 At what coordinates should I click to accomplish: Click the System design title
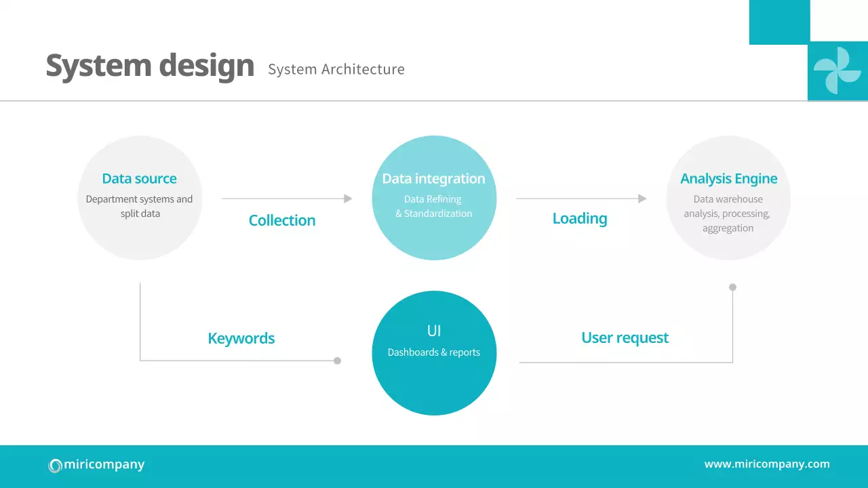[150, 66]
